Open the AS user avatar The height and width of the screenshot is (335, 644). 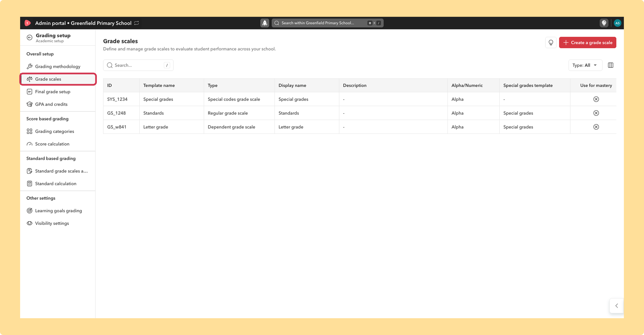tap(617, 23)
